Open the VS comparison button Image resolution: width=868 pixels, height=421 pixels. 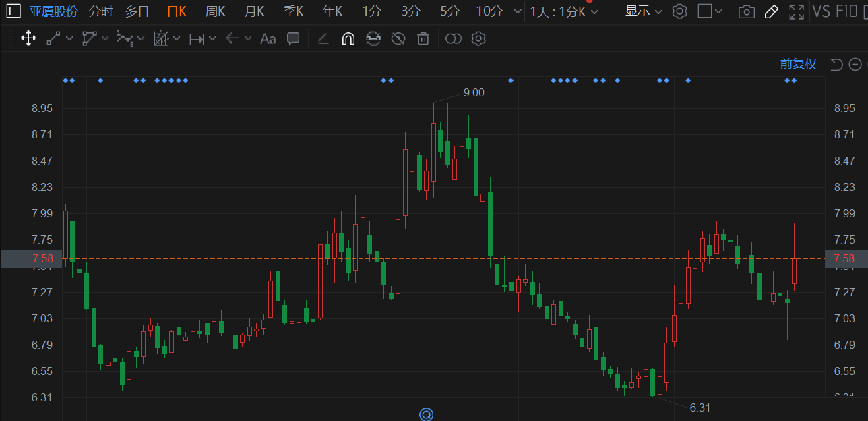pos(821,11)
